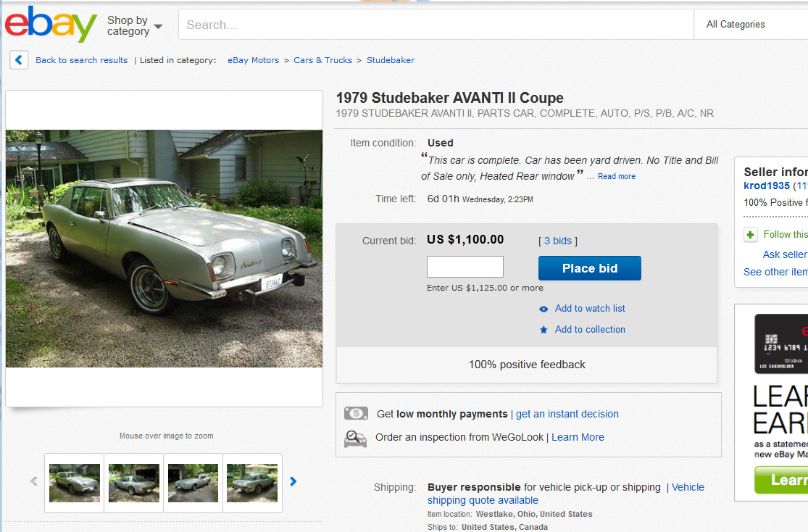Click the watch list eye icon
This screenshot has height=532, width=808.
543,309
